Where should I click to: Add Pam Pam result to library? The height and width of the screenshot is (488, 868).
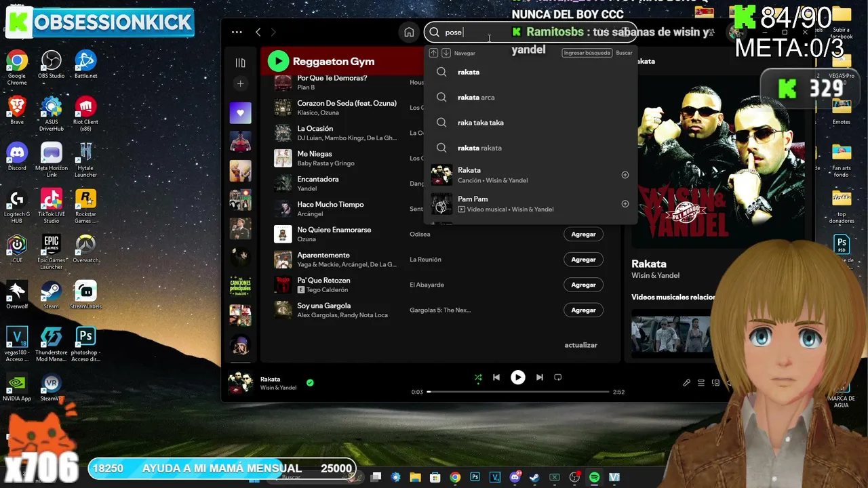pos(625,204)
